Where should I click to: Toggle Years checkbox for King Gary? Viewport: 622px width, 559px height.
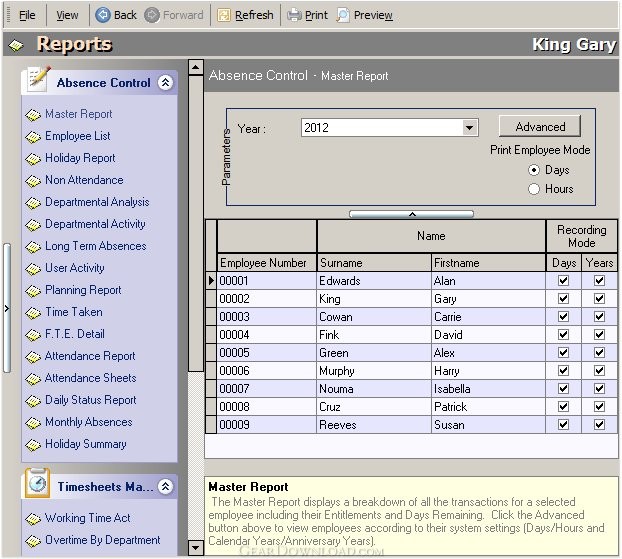[599, 298]
